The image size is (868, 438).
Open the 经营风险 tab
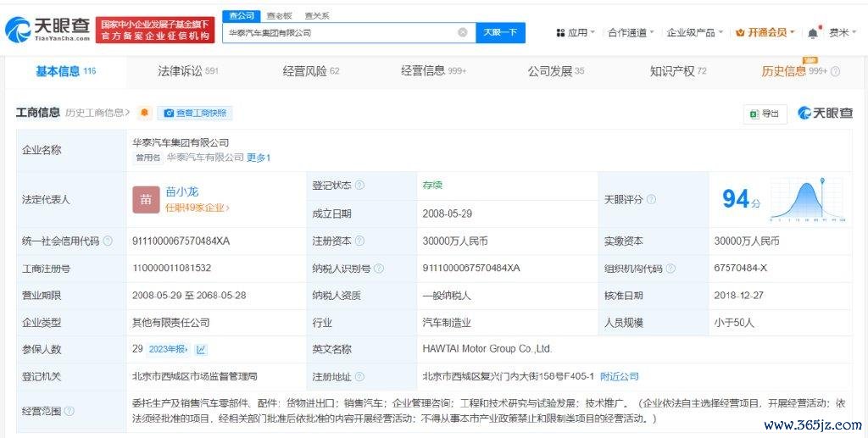click(311, 71)
